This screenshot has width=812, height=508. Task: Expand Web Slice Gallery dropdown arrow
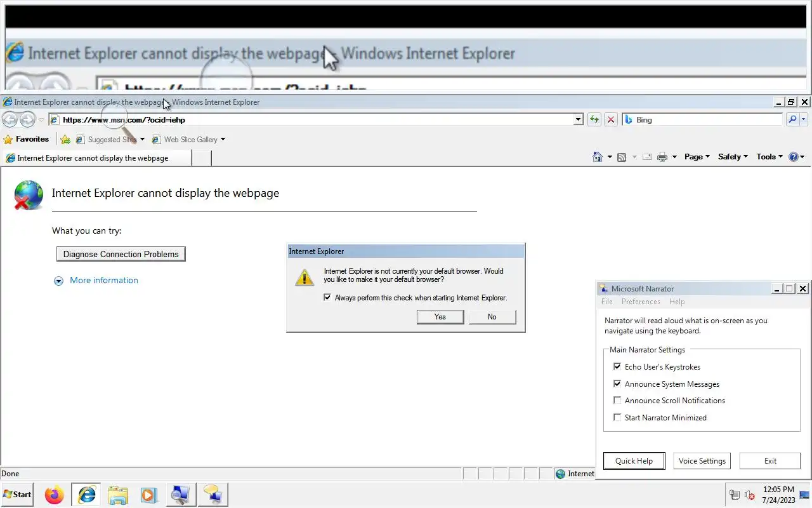coord(223,139)
